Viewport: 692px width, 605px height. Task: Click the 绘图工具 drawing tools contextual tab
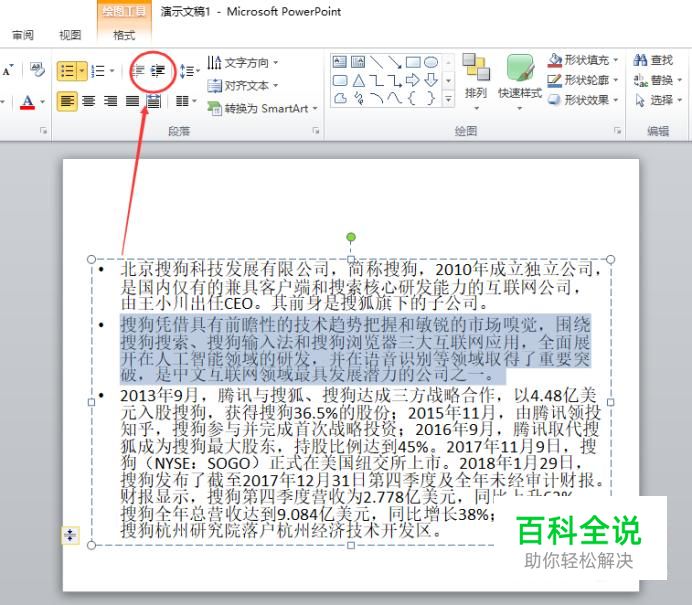coord(124,11)
